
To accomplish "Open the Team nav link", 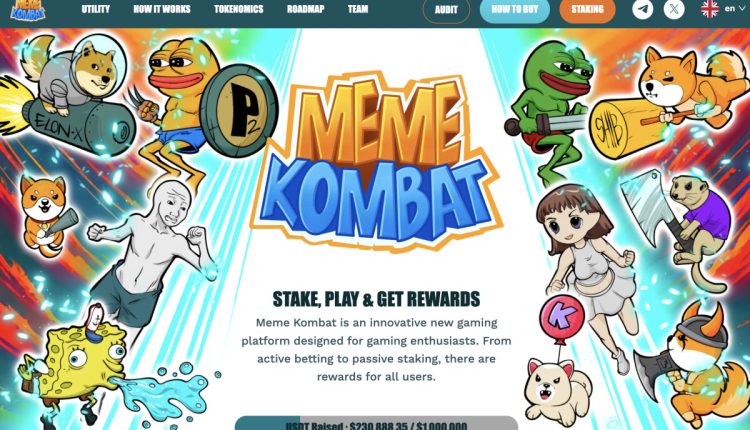I will pyautogui.click(x=358, y=9).
